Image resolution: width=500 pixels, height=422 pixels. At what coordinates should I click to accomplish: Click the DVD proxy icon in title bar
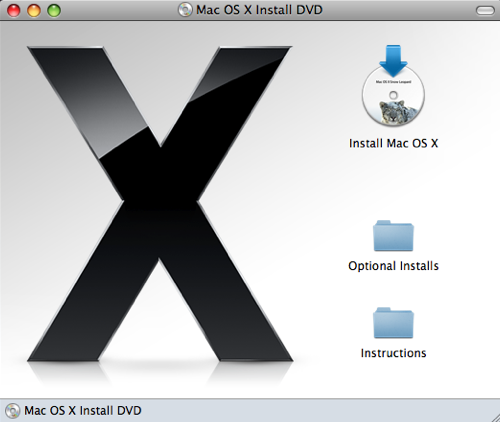pos(185,10)
